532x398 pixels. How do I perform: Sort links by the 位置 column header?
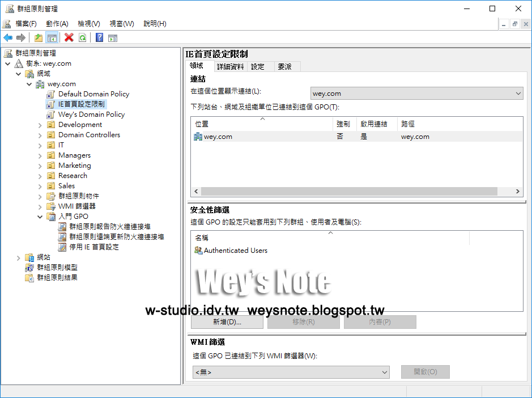(x=262, y=124)
